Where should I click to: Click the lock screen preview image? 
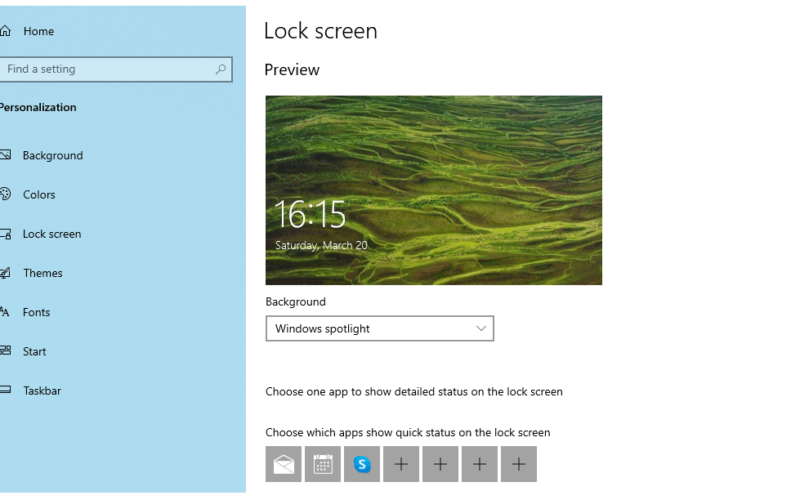434,190
